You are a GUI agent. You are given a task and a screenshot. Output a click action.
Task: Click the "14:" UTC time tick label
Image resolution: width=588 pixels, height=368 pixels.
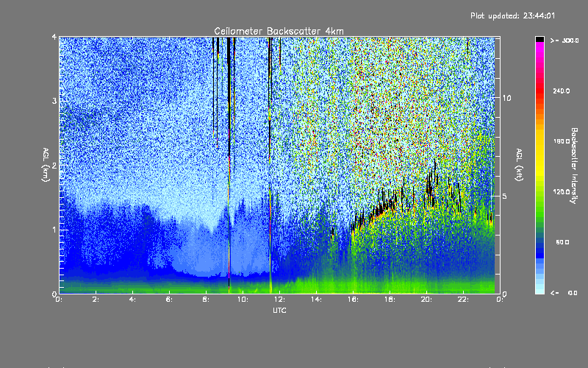(316, 300)
